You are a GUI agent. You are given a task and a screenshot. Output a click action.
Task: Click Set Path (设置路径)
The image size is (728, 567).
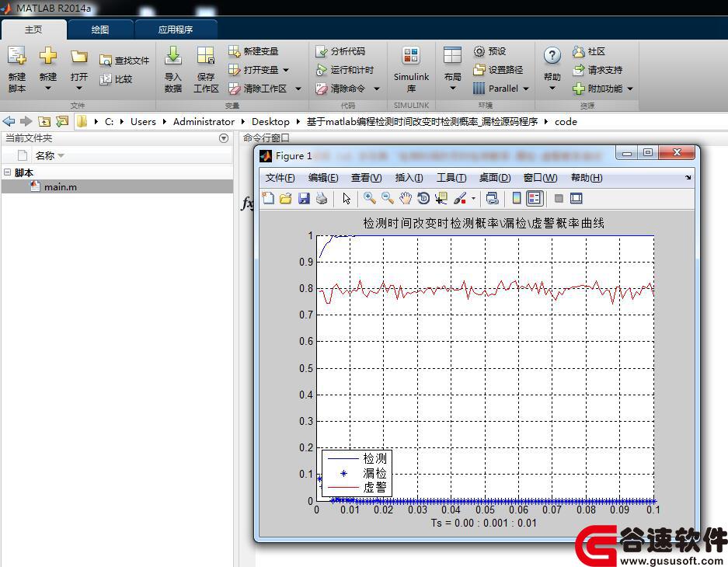(498, 70)
